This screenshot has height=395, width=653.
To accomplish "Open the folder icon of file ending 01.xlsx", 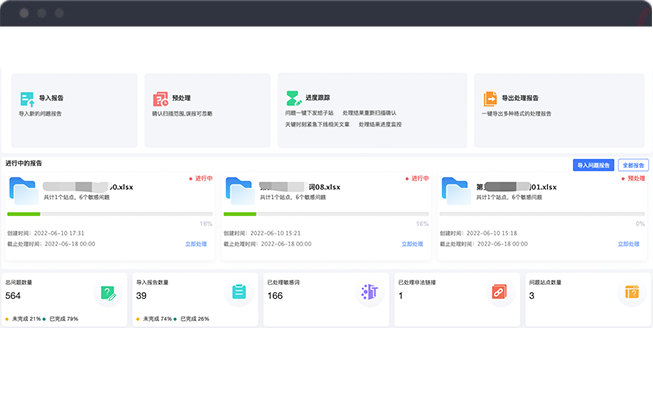I will point(456,191).
